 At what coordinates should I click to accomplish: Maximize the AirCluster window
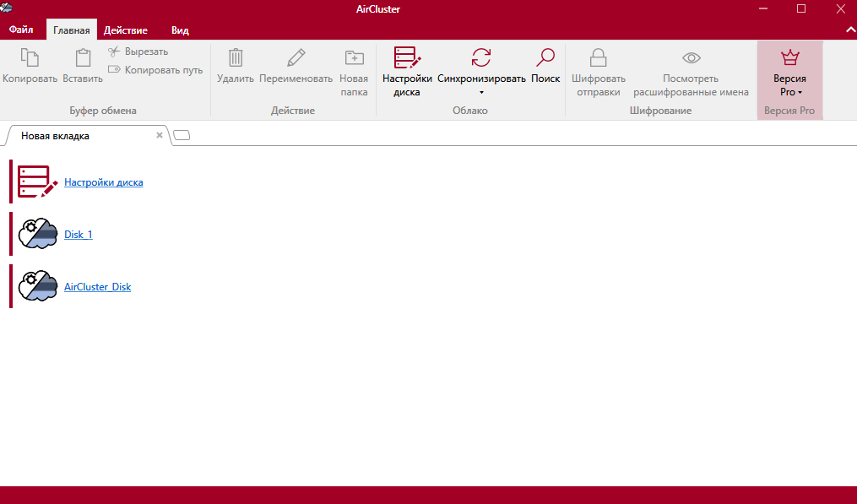pyautogui.click(x=801, y=8)
